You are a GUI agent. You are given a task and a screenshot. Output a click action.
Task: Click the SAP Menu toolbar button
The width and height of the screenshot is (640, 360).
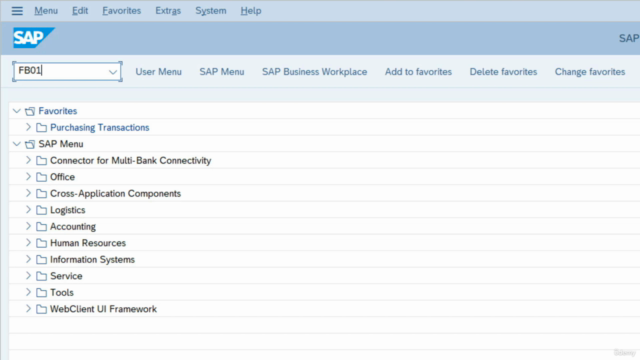click(x=222, y=72)
